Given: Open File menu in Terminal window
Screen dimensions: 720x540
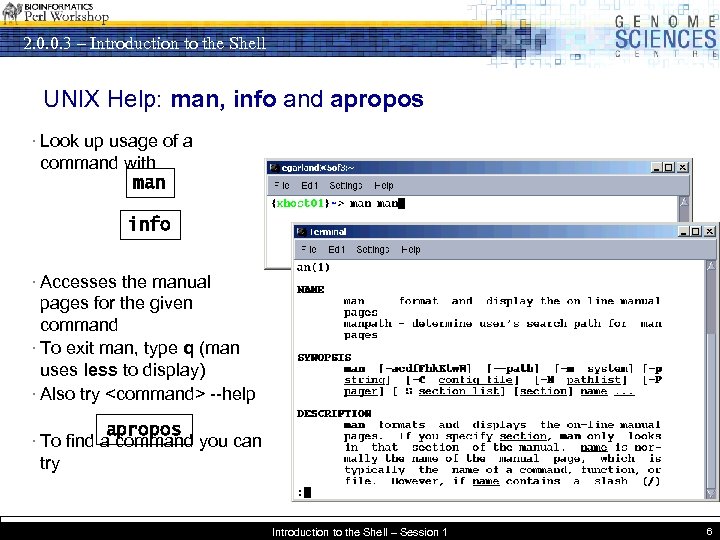Looking at the screenshot, I should (x=309, y=249).
